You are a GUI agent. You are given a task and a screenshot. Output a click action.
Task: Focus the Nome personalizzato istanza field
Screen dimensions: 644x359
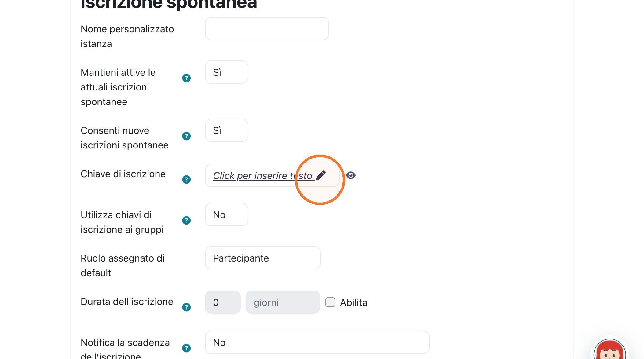[x=267, y=29]
